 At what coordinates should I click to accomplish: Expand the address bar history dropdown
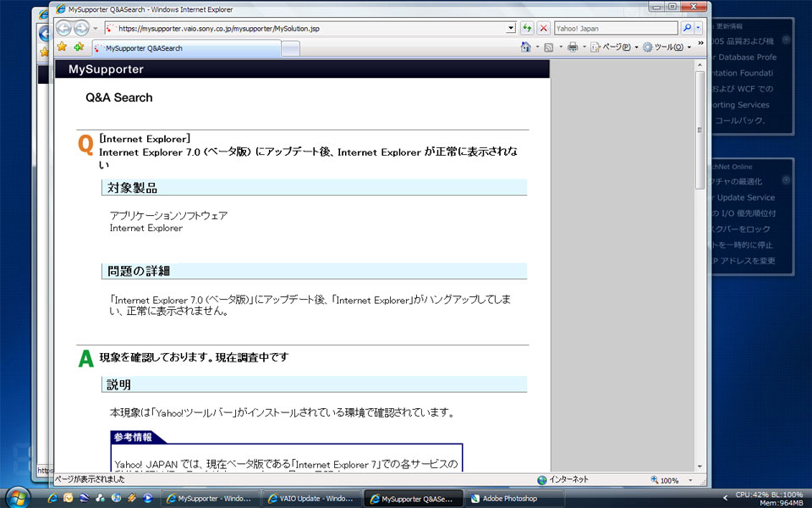tap(511, 29)
